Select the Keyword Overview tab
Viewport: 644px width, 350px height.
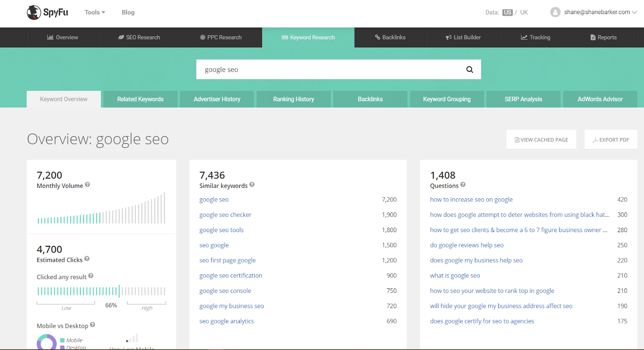[x=64, y=99]
